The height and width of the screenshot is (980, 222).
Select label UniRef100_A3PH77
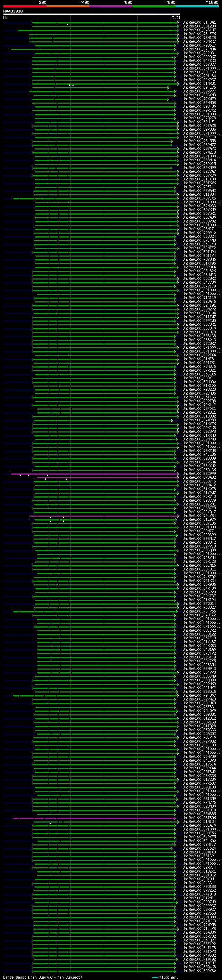199,145
